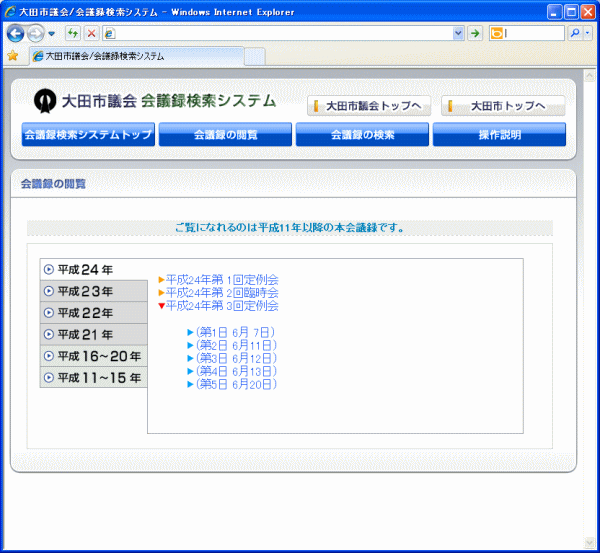Open the 会議録の閲覧 menu item
This screenshot has width=600, height=553.
(x=225, y=134)
